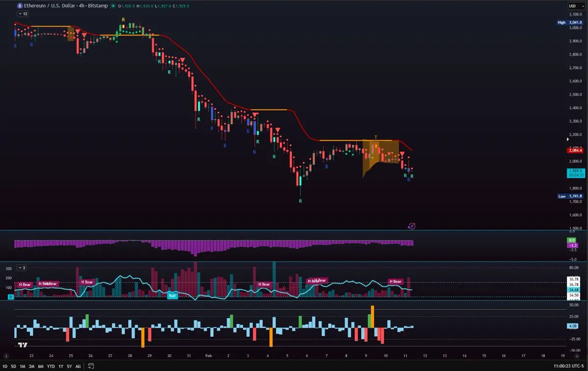Click the cyan 34.68 indicator value label

tap(573, 290)
